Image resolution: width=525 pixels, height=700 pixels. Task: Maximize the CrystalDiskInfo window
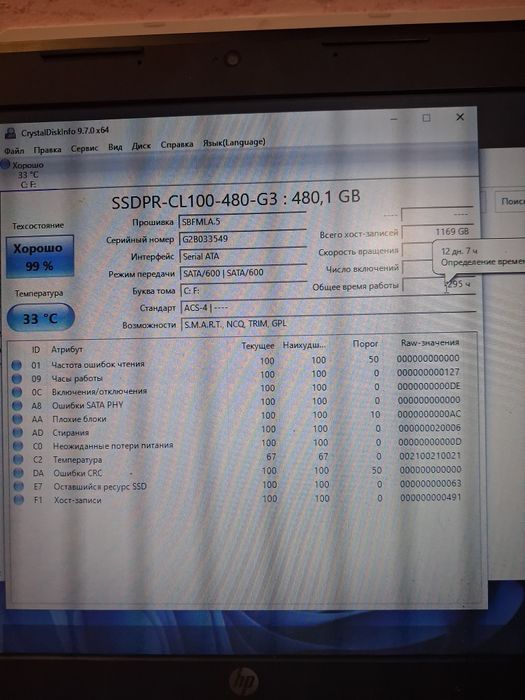(x=426, y=118)
